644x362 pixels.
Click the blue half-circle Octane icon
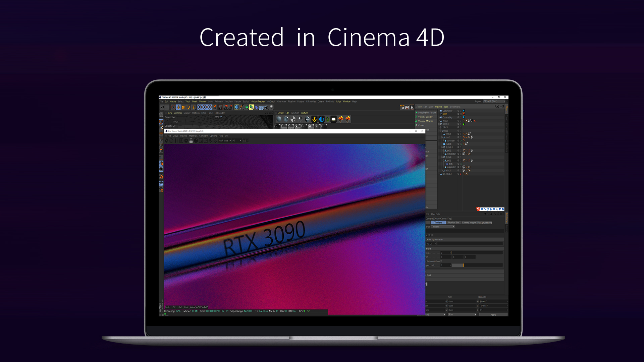321,119
